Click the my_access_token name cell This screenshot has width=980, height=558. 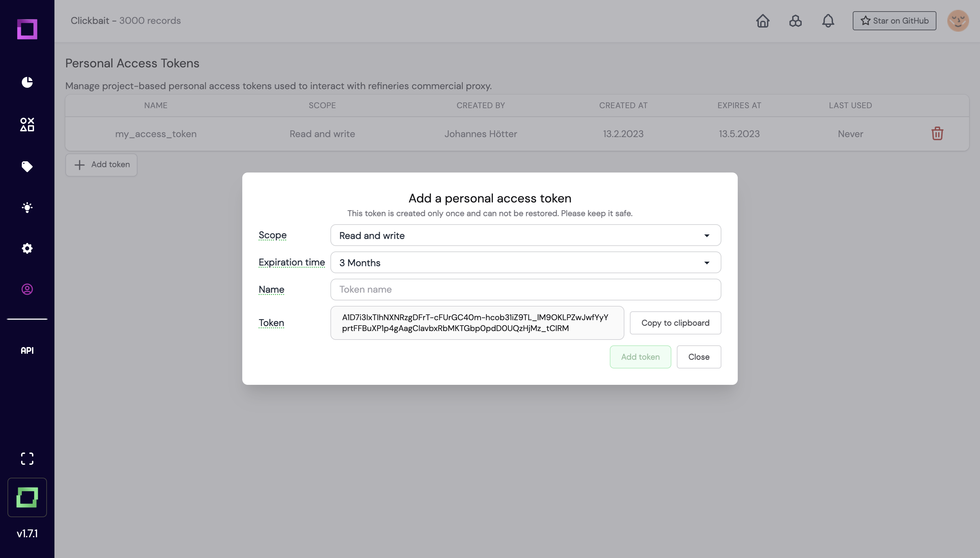tap(156, 134)
